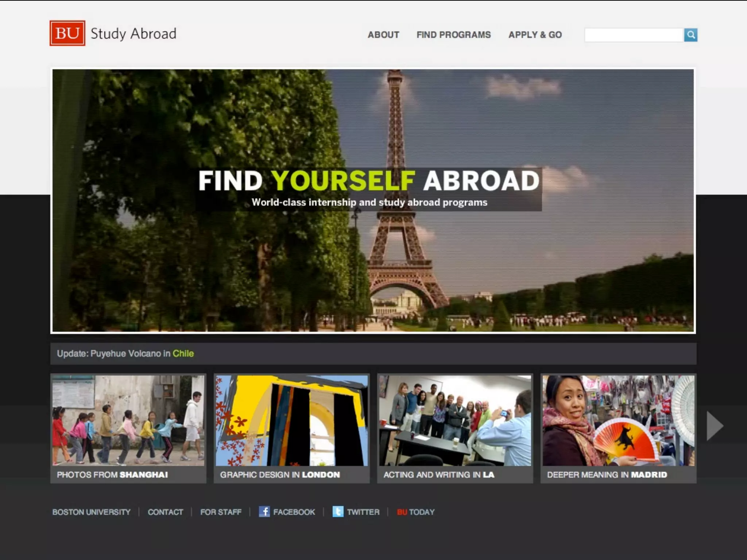Open the About menu
The height and width of the screenshot is (560, 747).
pyautogui.click(x=383, y=35)
